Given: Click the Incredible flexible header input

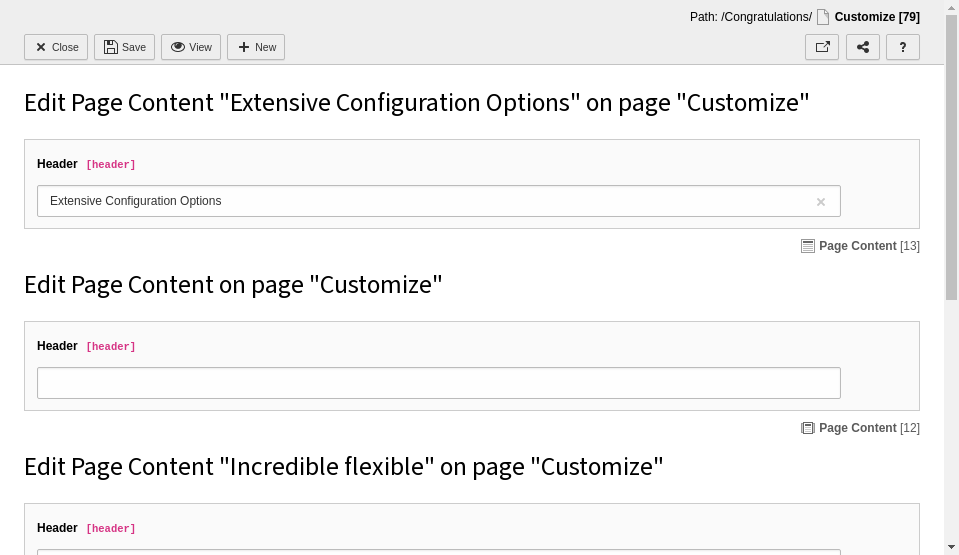Looking at the screenshot, I should click(x=439, y=552).
